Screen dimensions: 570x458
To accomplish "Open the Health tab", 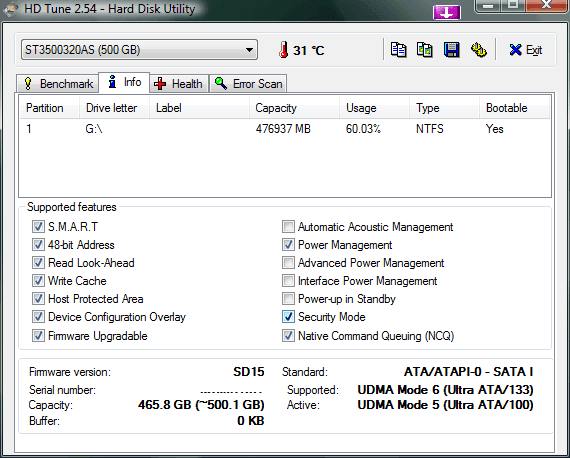I will pos(178,84).
